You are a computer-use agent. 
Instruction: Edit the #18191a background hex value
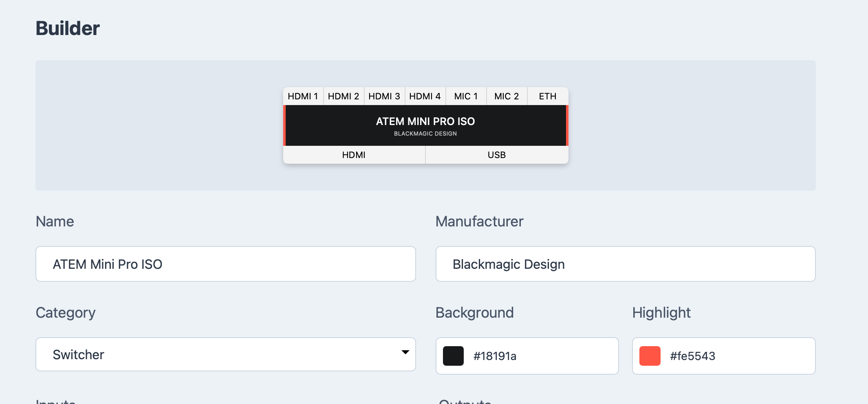click(x=495, y=356)
